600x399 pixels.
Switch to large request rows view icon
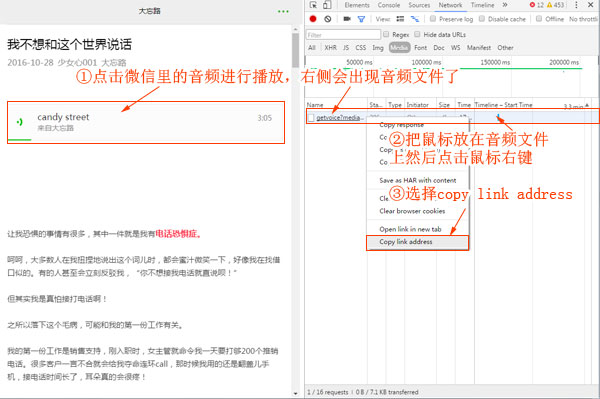click(400, 19)
